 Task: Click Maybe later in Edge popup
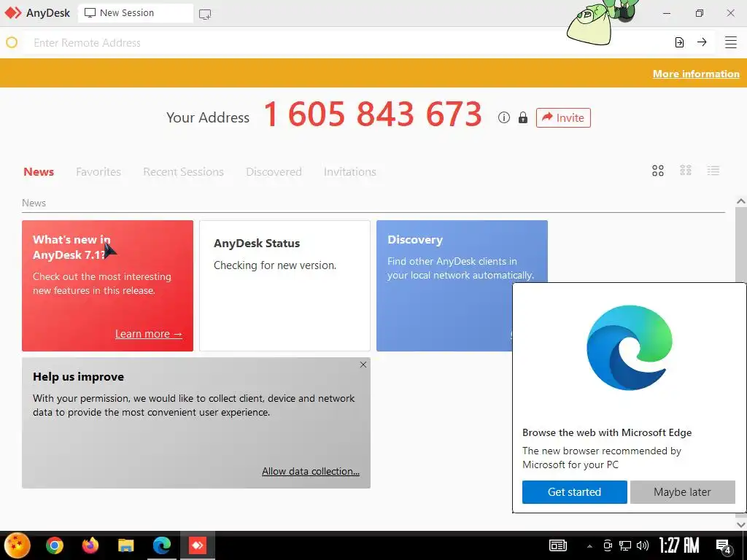pos(682,492)
